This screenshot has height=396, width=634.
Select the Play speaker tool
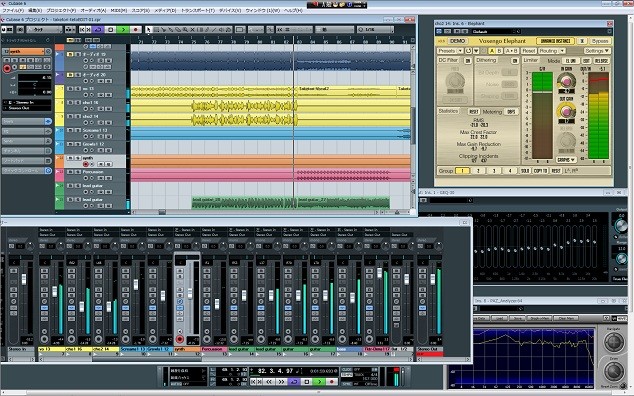[221, 30]
